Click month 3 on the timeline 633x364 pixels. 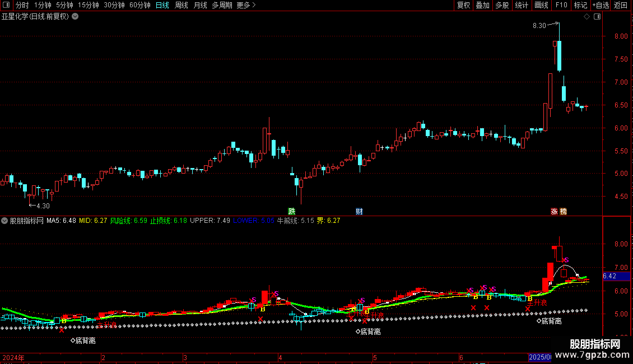pyautogui.click(x=185, y=357)
